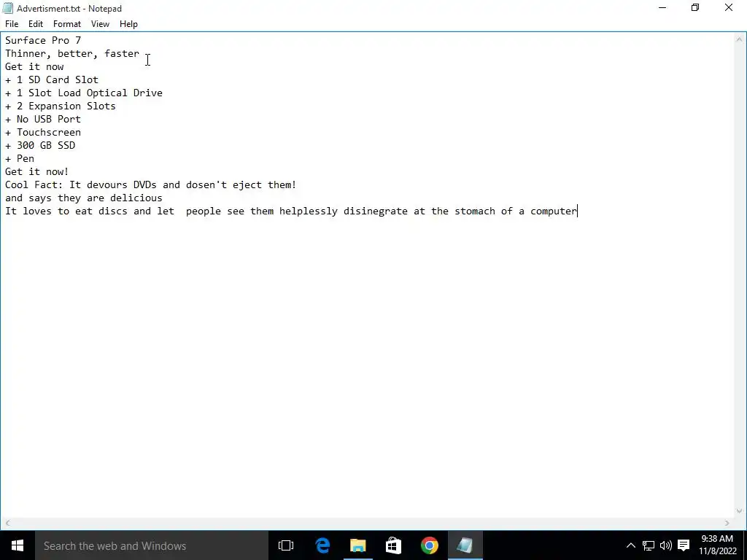The image size is (747, 560).
Task: Click the line '+ Pen'
Action: [x=20, y=158]
